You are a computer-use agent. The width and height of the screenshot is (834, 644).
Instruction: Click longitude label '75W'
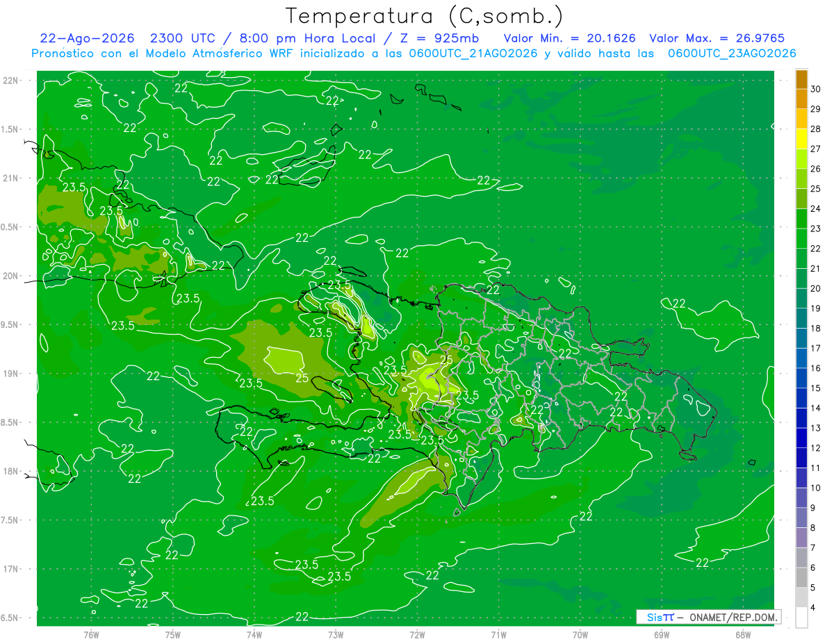click(x=173, y=635)
